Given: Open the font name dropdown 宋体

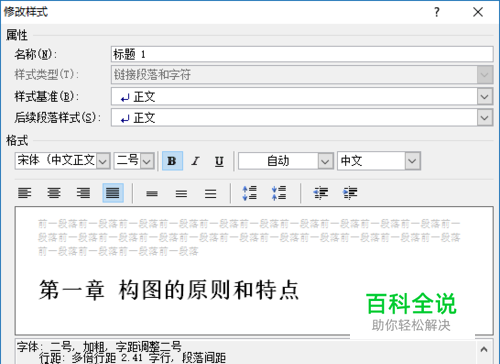Looking at the screenshot, I should (x=103, y=161).
